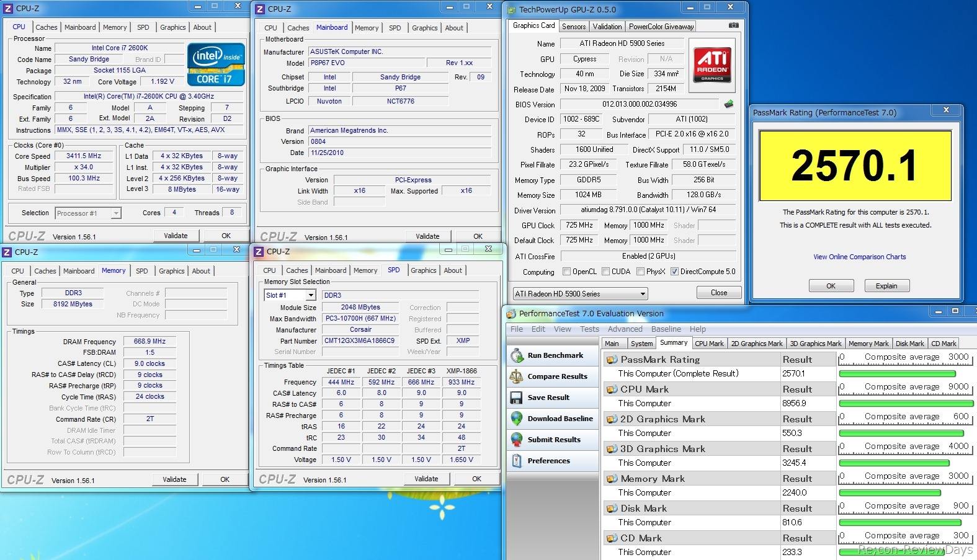Open the ATI Radeon HD 5900 Series dropdown
977x560 pixels.
pyautogui.click(x=642, y=294)
